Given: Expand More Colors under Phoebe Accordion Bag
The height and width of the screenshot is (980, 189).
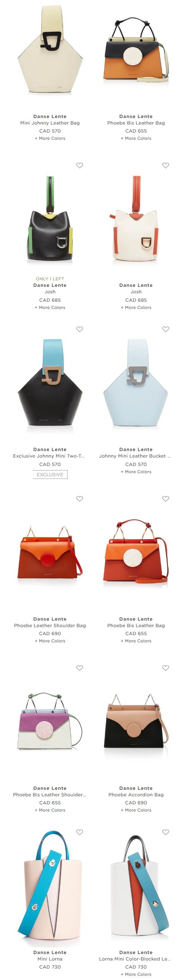Looking at the screenshot, I should pyautogui.click(x=136, y=810).
